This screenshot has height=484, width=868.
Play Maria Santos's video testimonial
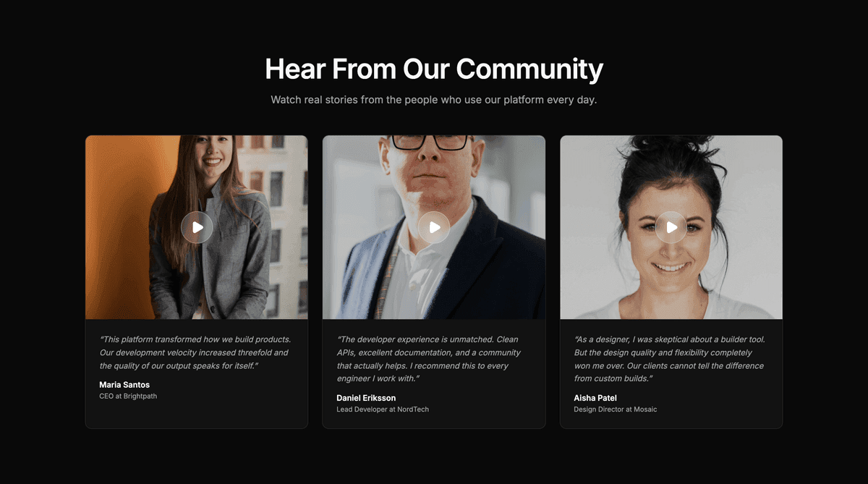[x=197, y=227]
